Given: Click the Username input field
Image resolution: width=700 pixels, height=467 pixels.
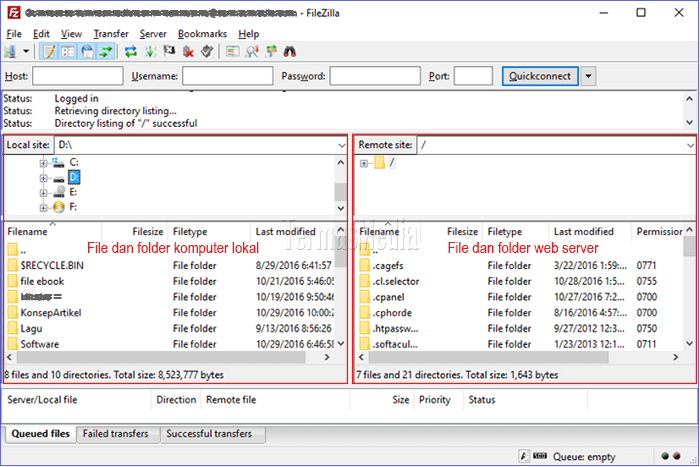Looking at the screenshot, I should pyautogui.click(x=228, y=76).
